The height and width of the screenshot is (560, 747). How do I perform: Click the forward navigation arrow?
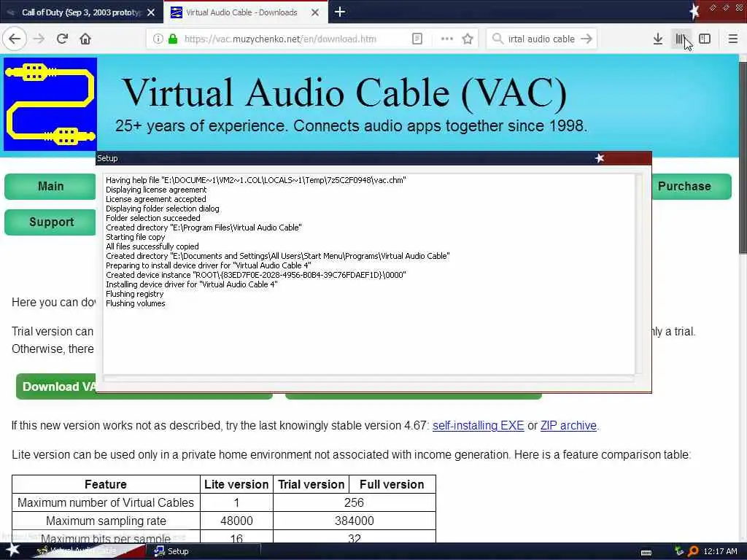39,39
